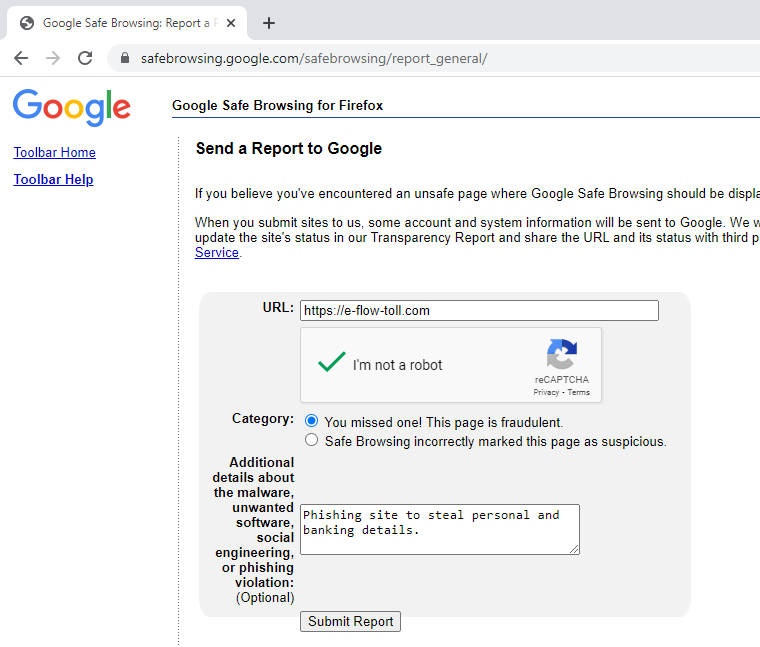Screen dimensions: 760x647
Task: Switch to the Google Safe Browsing tab
Action: (x=126, y=23)
